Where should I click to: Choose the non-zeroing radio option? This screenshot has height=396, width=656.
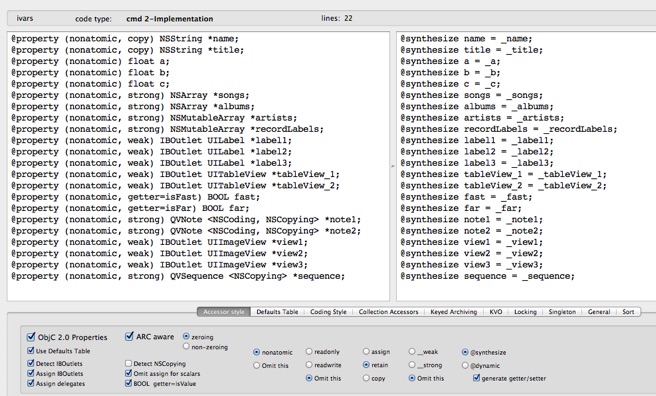tap(186, 346)
